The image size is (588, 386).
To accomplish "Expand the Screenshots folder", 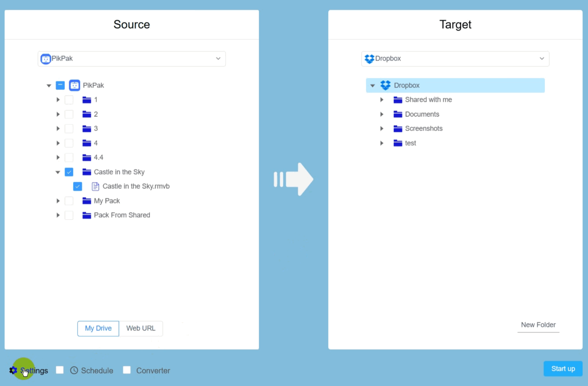I will [x=381, y=129].
